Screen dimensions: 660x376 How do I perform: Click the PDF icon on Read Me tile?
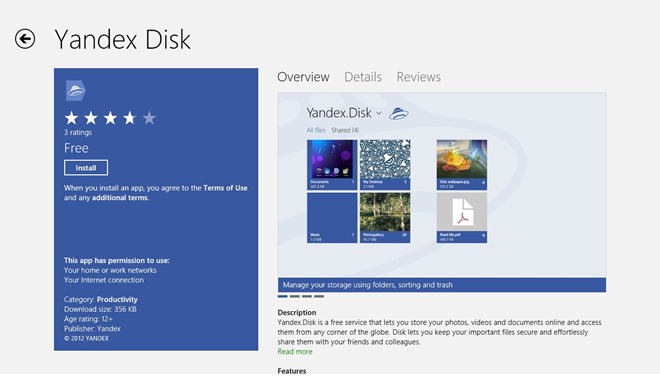[x=463, y=213]
